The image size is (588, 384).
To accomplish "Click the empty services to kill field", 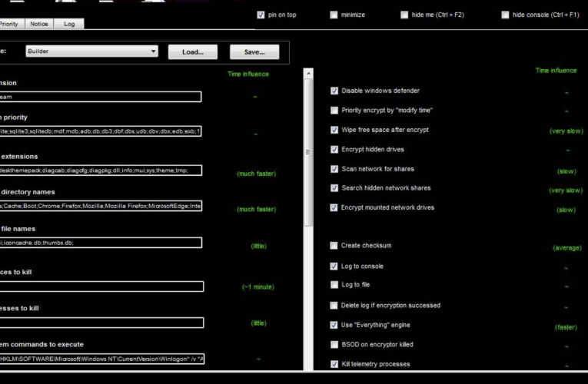I will coord(101,286).
